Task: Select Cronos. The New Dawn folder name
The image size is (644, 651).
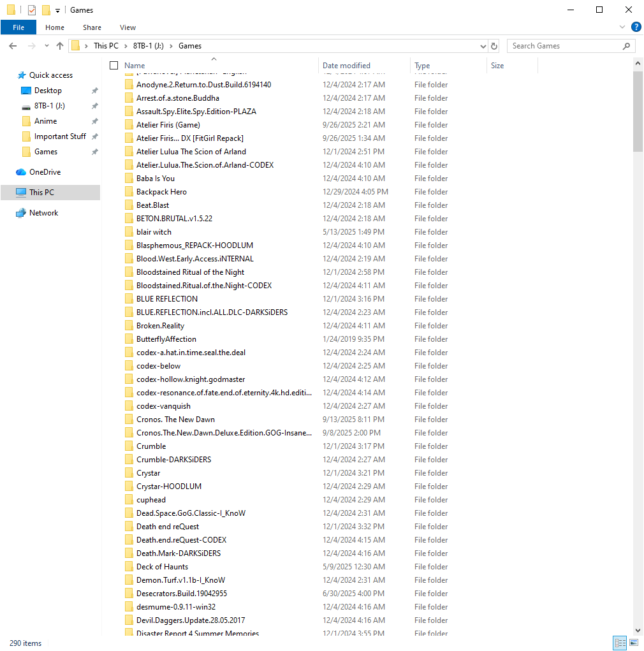Action: pyautogui.click(x=175, y=420)
